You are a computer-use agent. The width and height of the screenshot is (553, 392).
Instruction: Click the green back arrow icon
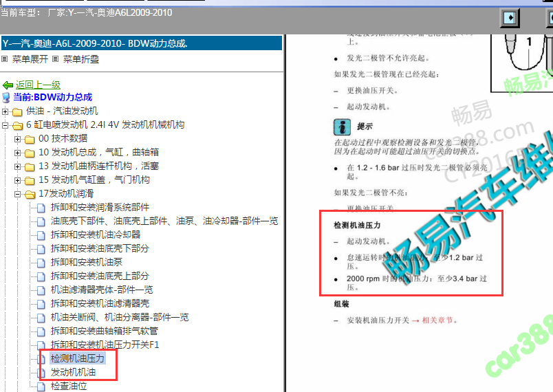(x=8, y=85)
